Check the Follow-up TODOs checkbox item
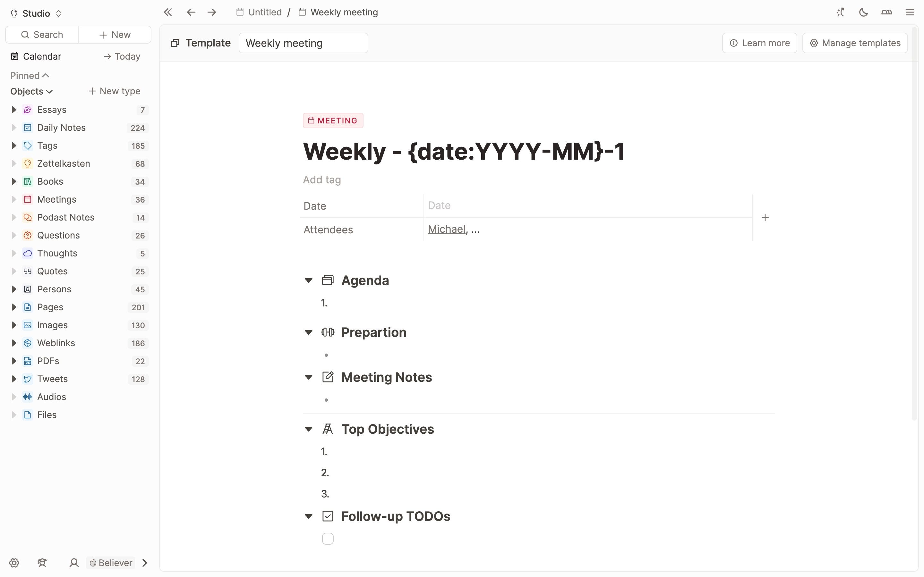Viewport: 924px width, 577px height. click(327, 538)
